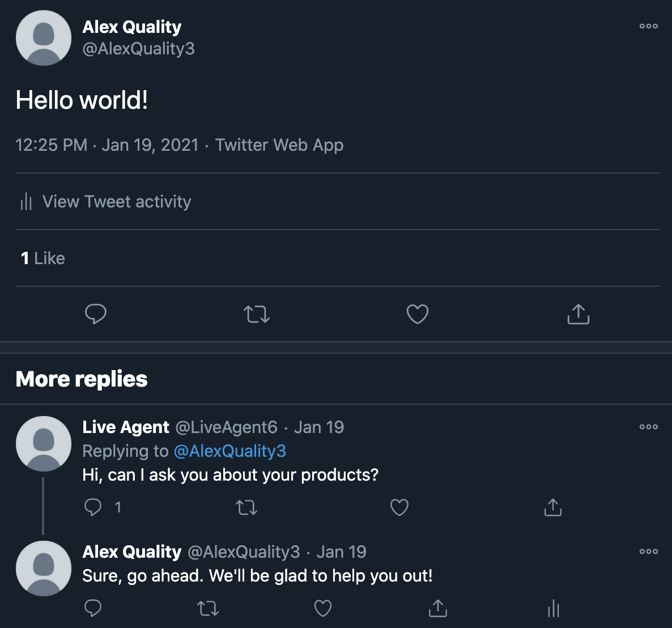This screenshot has height=628, width=672.
Task: Share Alex Quality's reply tweet
Action: pyautogui.click(x=437, y=608)
